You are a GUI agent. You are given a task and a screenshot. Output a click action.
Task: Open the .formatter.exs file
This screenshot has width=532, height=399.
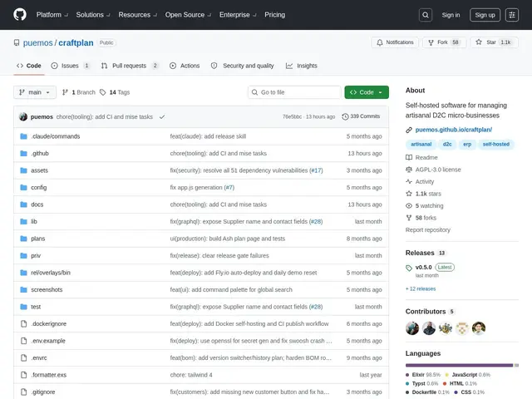(49, 375)
